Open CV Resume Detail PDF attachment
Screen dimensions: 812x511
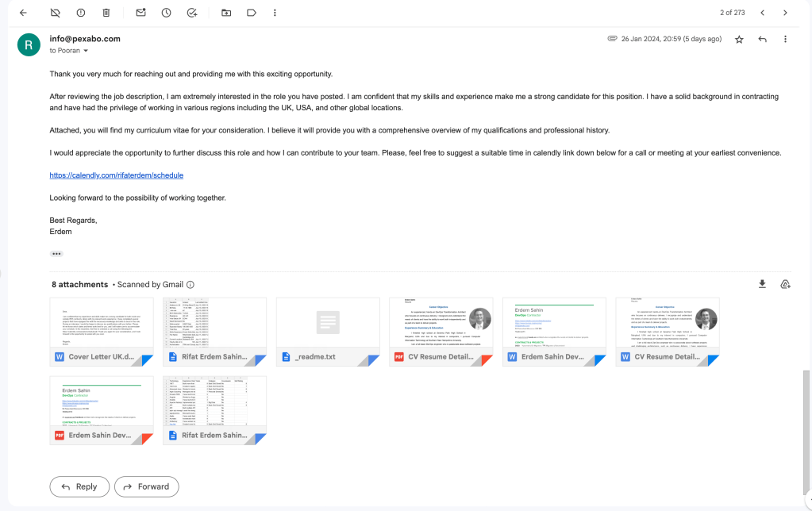pos(441,332)
